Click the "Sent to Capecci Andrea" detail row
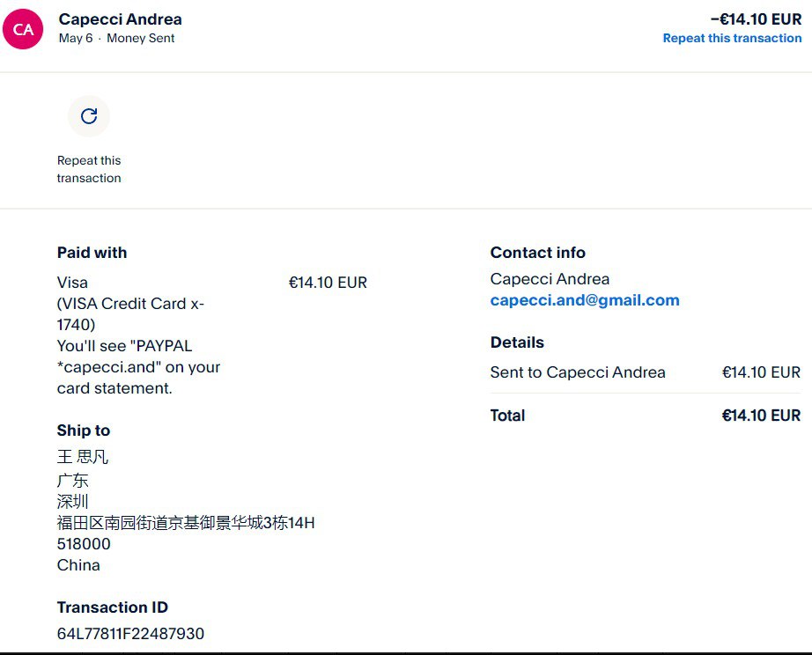This screenshot has height=655, width=812. 578,372
